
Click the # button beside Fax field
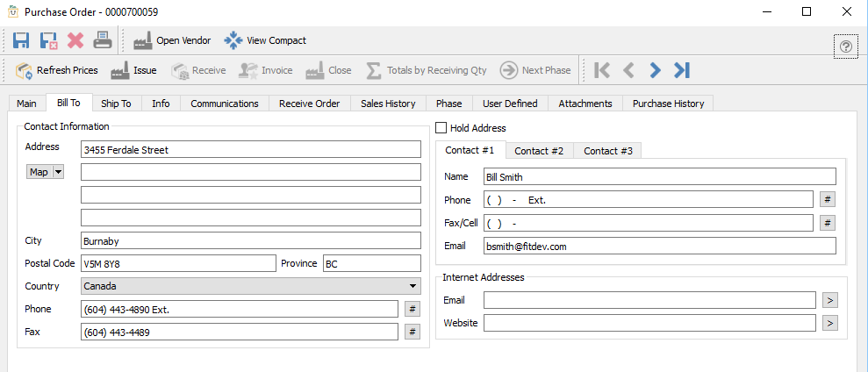412,332
